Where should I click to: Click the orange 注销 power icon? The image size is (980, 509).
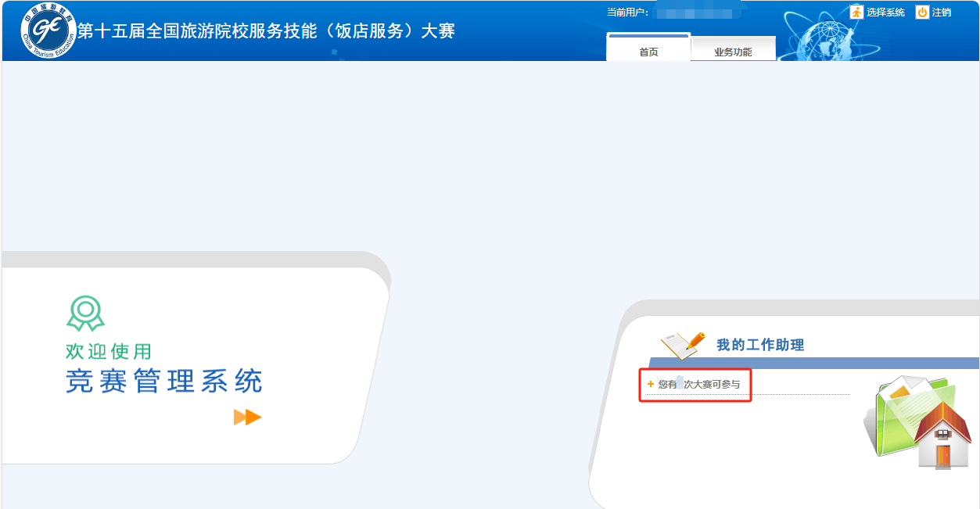(921, 13)
